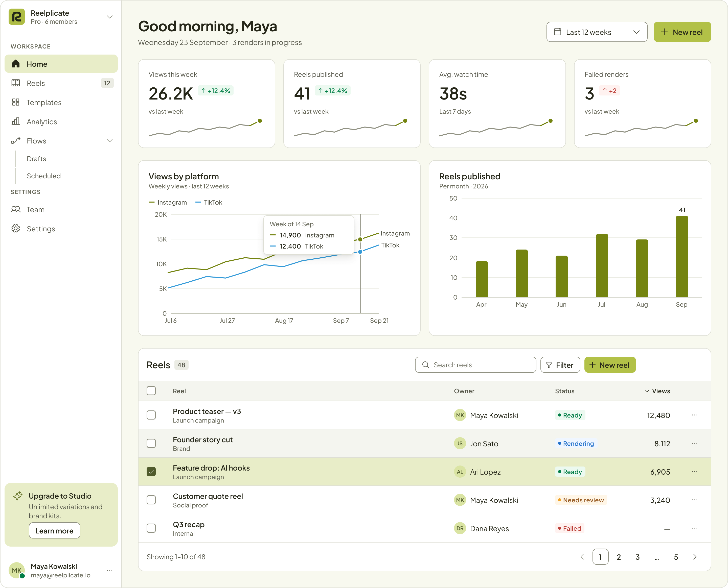Click the Sep bar in Reels published chart
Image resolution: width=728 pixels, height=588 pixels.
[x=682, y=256]
